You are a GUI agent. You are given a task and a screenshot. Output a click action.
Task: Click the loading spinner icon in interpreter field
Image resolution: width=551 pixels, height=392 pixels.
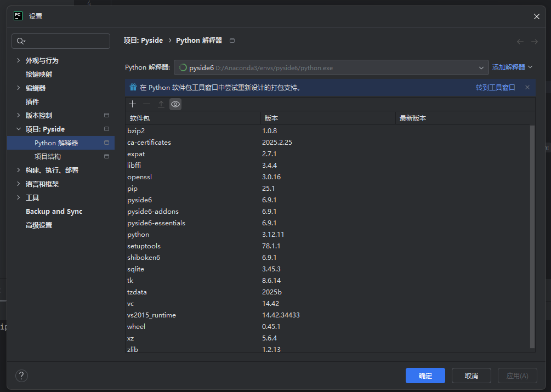pyautogui.click(x=183, y=67)
